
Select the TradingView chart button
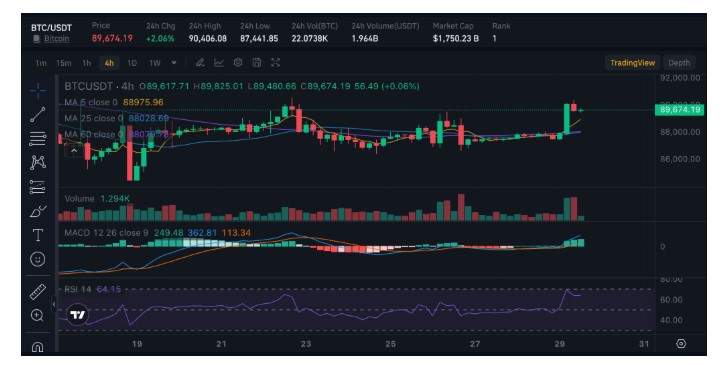point(633,63)
